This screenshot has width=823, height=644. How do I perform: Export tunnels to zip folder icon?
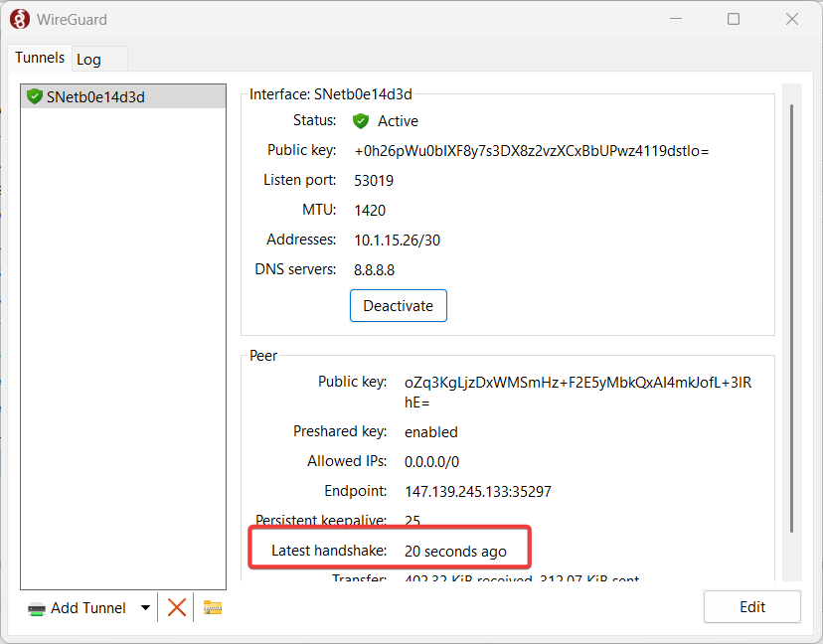213,608
